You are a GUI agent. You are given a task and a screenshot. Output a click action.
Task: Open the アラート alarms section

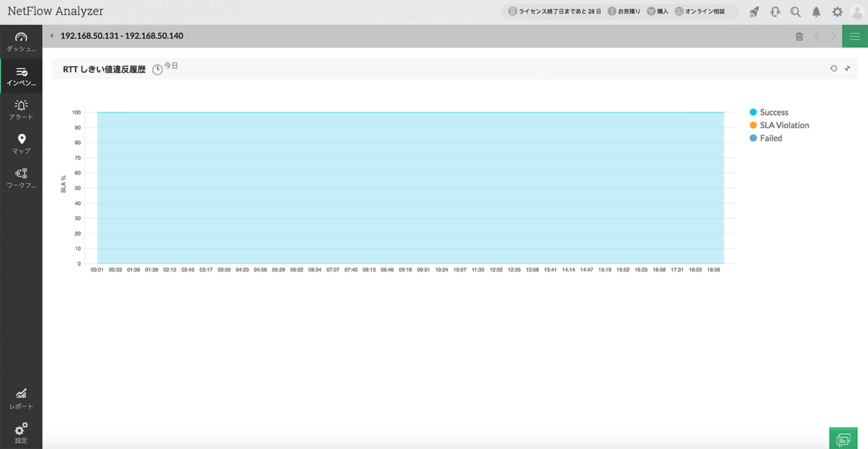point(21,110)
